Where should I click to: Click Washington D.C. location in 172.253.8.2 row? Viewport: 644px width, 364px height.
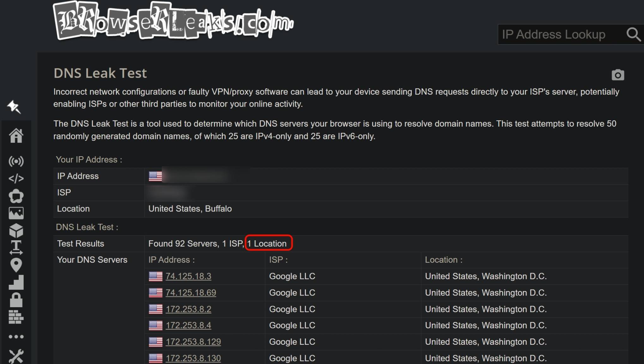click(x=486, y=309)
